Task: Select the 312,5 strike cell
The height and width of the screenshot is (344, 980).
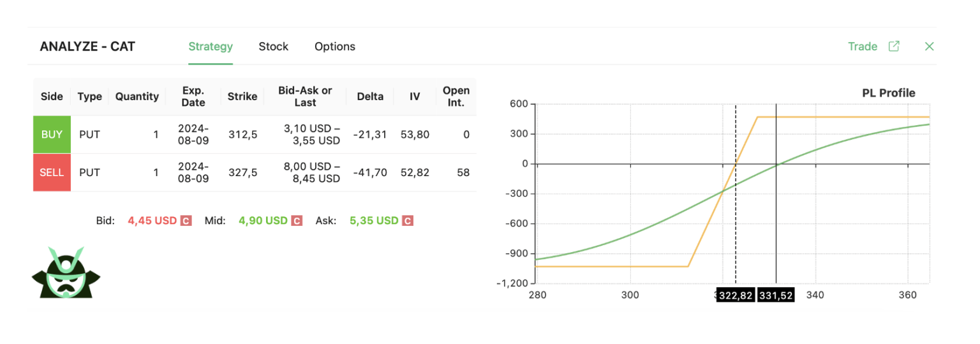Action: coord(242,135)
